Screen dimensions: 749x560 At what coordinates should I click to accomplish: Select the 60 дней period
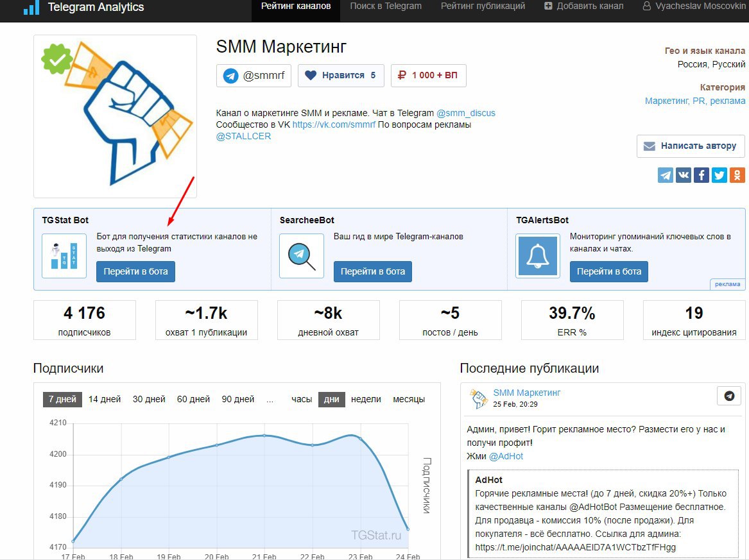[x=193, y=399]
